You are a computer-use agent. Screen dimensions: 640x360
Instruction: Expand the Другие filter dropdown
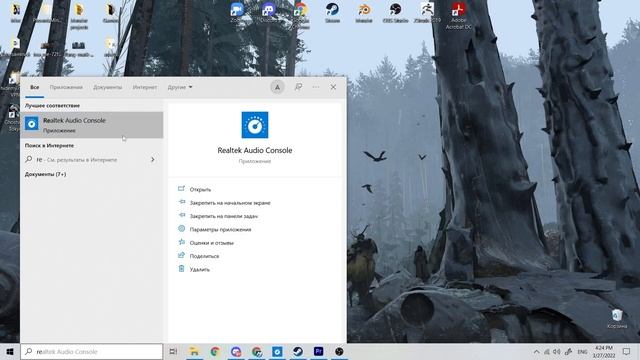[180, 87]
